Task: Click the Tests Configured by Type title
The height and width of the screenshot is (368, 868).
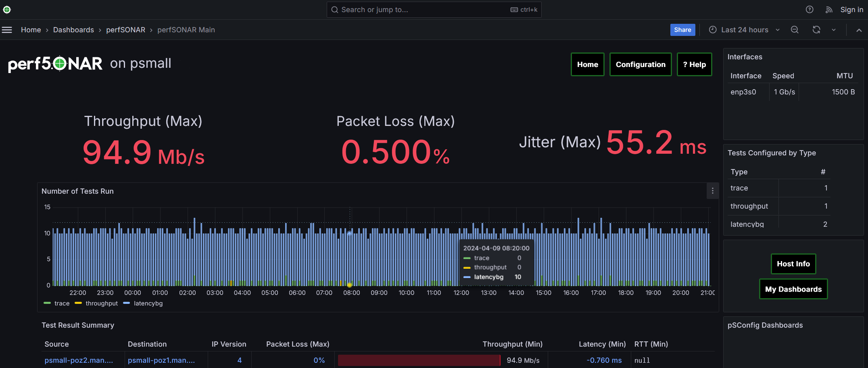Action: coord(772,153)
